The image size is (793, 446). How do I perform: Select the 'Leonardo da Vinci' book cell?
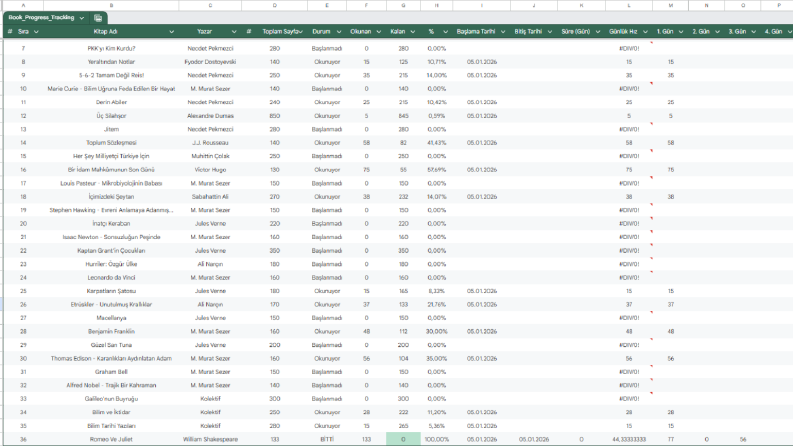(x=111, y=278)
